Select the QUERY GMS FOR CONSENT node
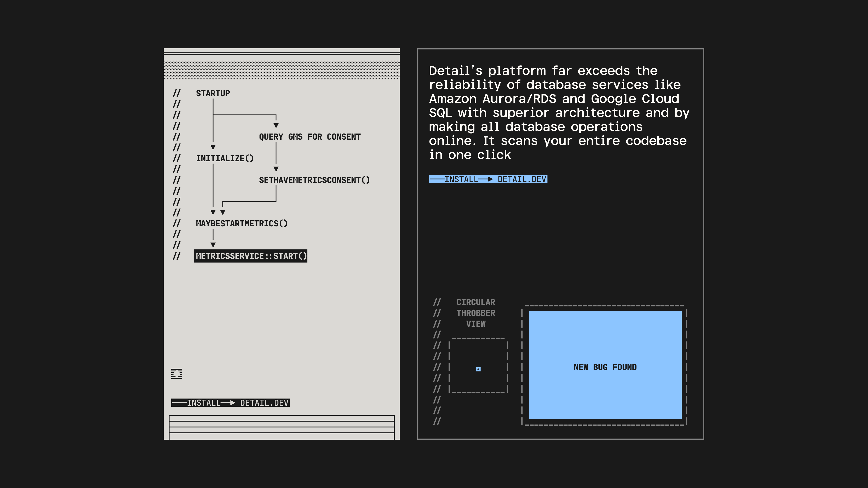The image size is (868, 488). click(310, 137)
